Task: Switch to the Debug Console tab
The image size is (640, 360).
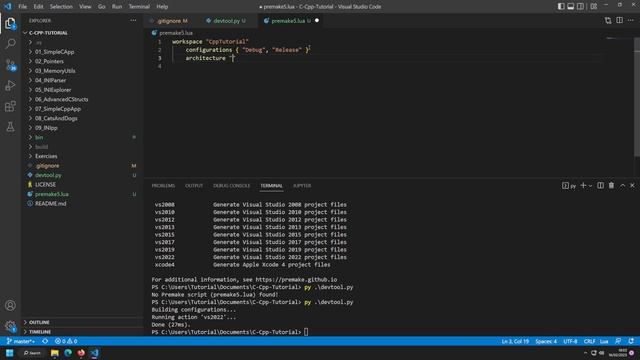Action: [x=231, y=186]
